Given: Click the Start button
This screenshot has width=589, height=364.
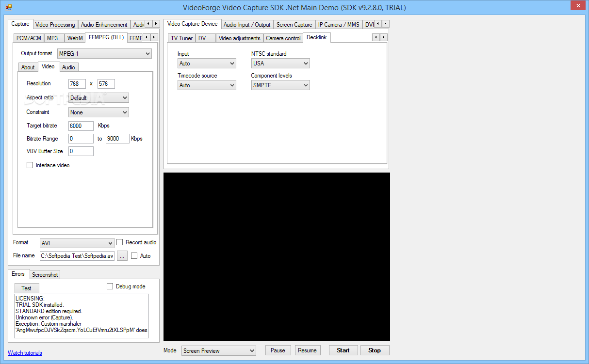Looking at the screenshot, I should click(x=343, y=350).
